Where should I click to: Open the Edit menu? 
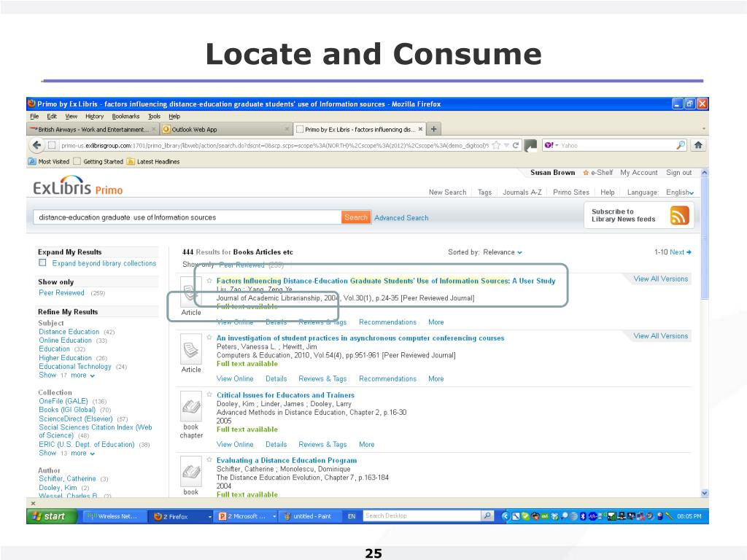(x=52, y=116)
